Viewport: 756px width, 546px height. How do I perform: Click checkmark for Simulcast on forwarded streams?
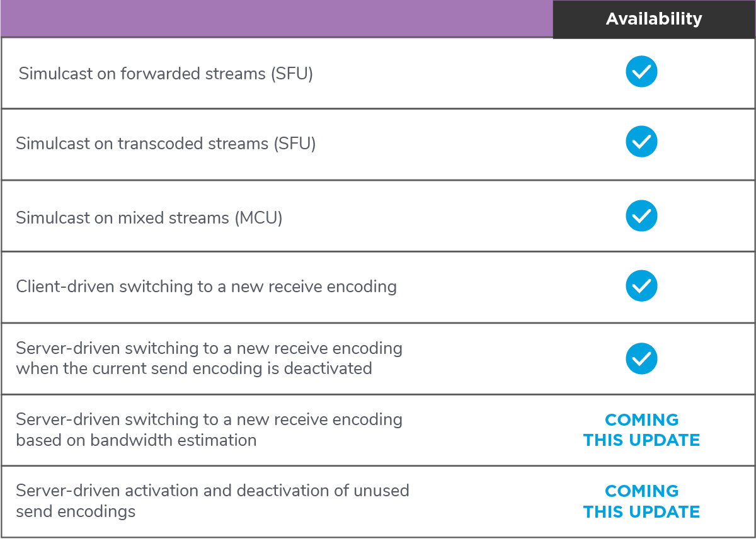pyautogui.click(x=641, y=72)
